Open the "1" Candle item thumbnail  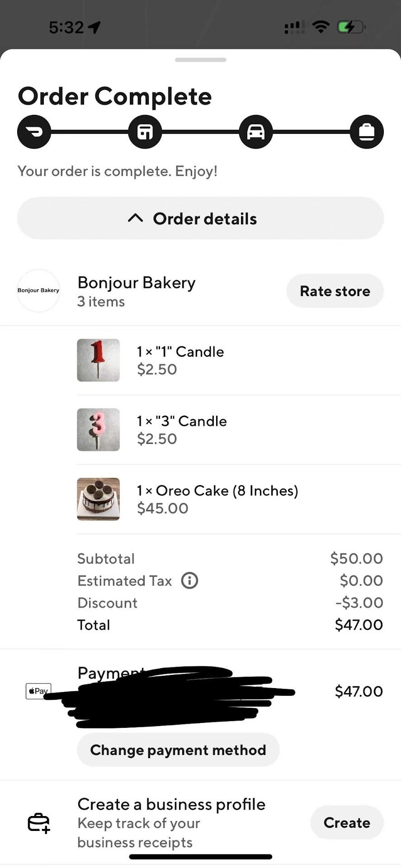pos(98,360)
